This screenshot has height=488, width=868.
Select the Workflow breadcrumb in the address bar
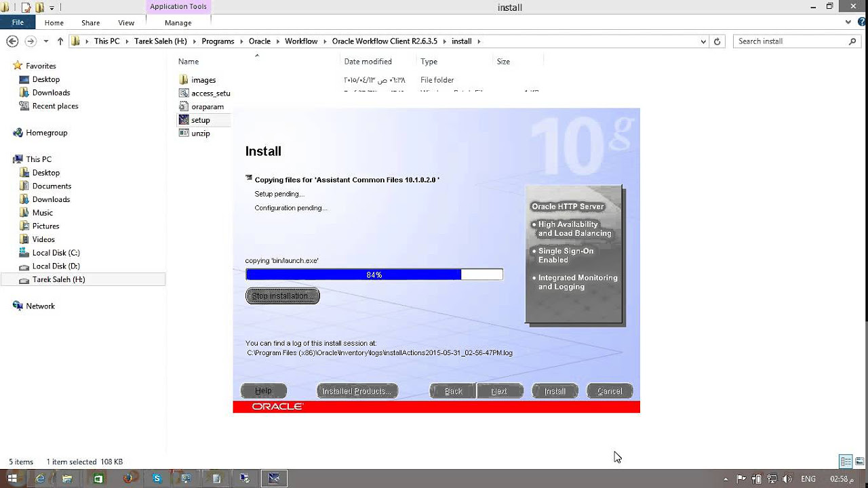[x=301, y=41]
